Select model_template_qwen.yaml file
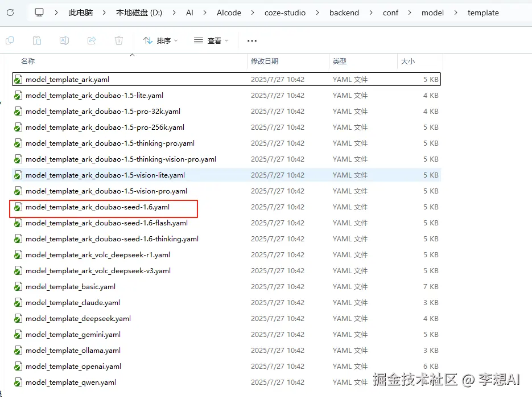 point(226,382)
